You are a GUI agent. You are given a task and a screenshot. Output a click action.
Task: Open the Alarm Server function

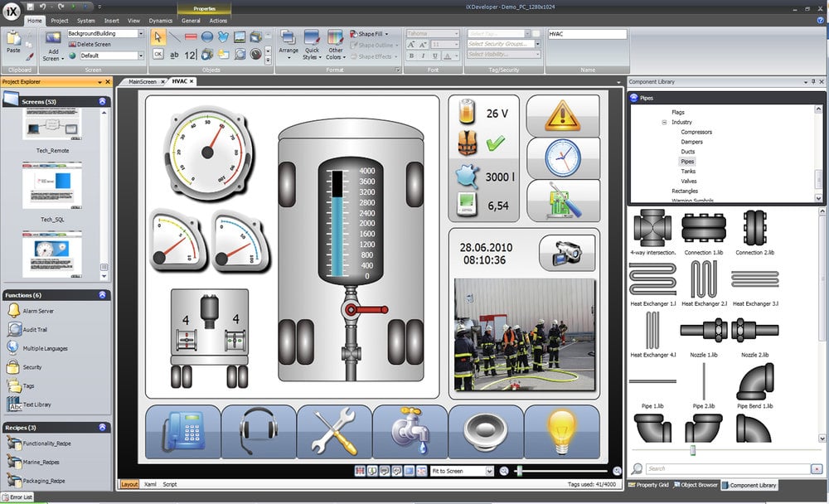tap(36, 312)
